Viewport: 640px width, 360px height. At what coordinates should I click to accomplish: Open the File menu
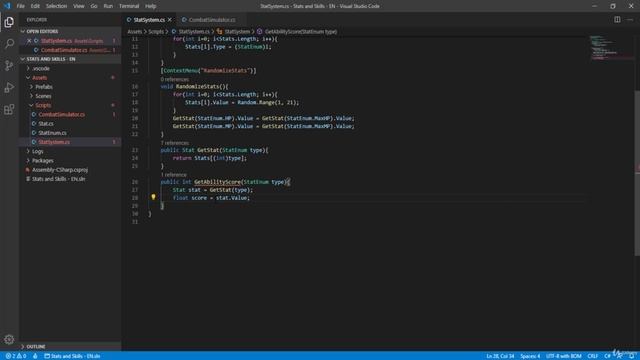[x=20, y=6]
